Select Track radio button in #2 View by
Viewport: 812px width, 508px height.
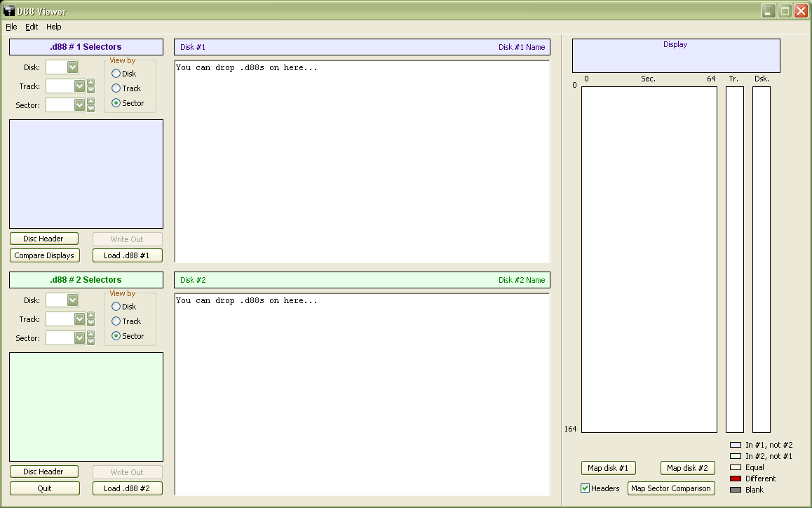(116, 321)
